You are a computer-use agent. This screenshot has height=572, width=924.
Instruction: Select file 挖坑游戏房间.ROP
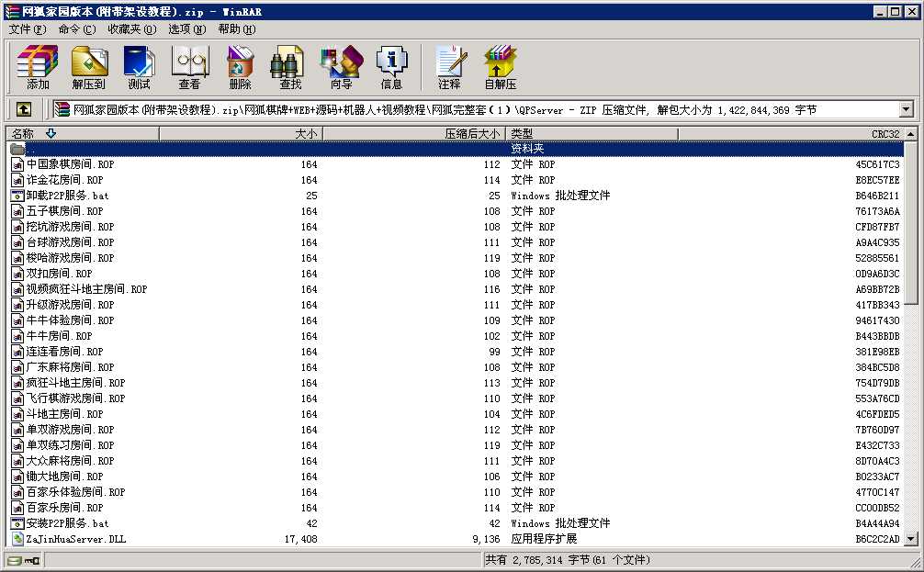[x=70, y=227]
